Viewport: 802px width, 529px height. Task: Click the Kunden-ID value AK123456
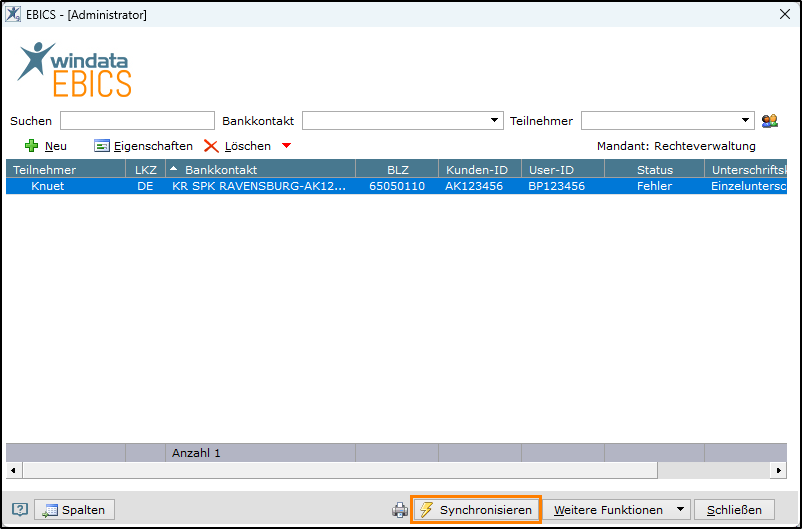[480, 186]
